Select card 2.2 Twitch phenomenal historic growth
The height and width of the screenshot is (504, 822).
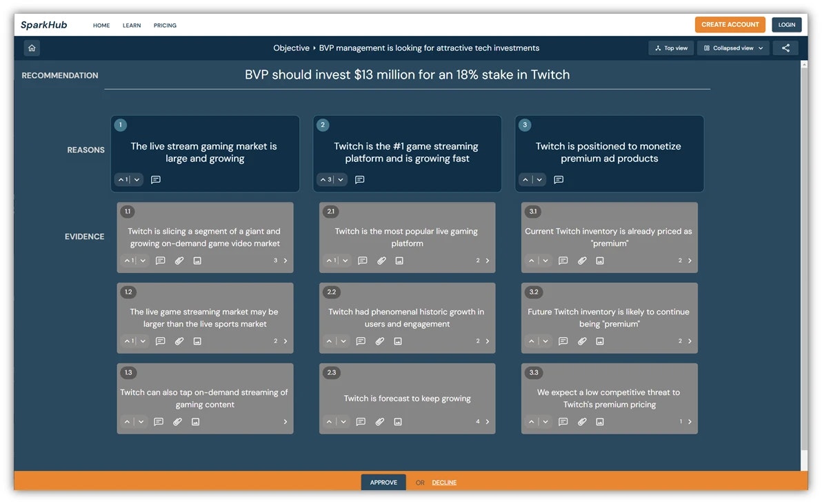[407, 317]
